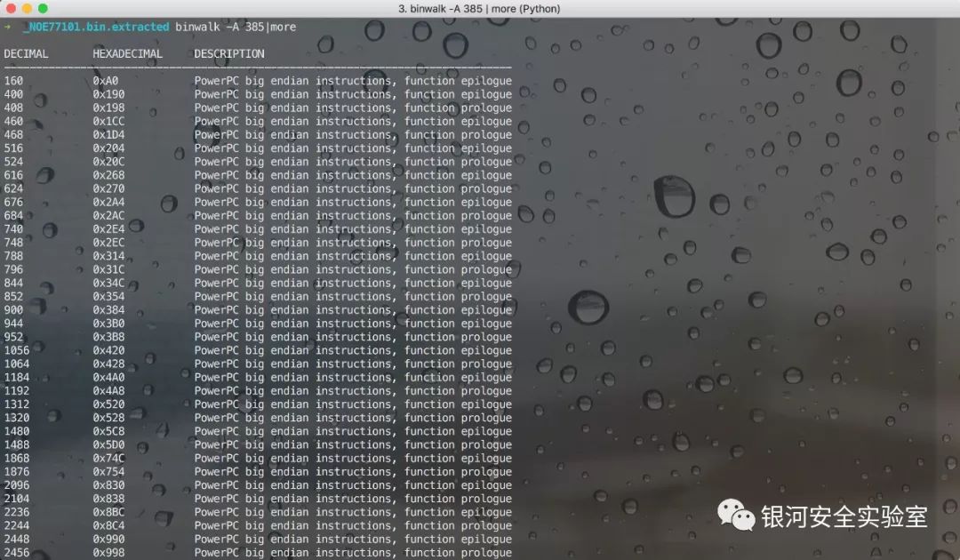The height and width of the screenshot is (560, 960).
Task: Click hex value 0x4A8
Action: (x=108, y=390)
